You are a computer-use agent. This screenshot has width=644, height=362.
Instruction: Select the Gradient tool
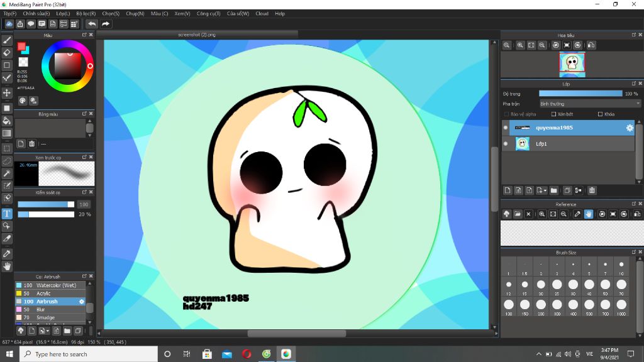point(7,133)
